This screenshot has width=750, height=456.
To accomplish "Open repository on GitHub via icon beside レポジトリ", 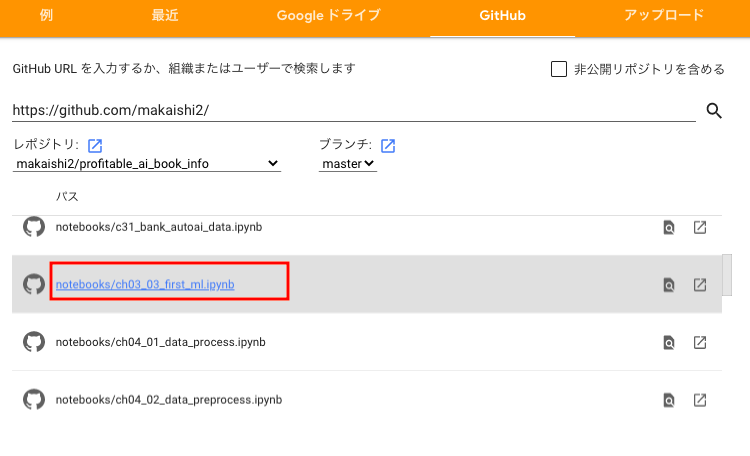I will [x=95, y=145].
